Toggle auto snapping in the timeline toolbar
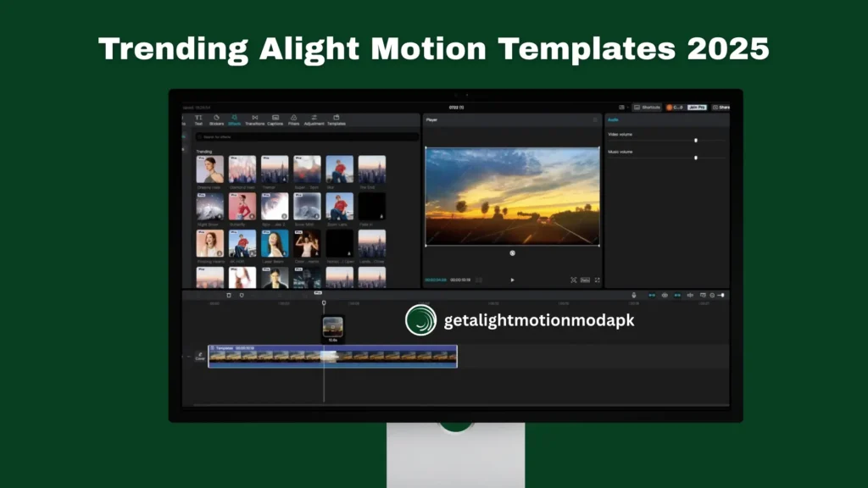Screen dimensions: 868x488 click(x=665, y=296)
